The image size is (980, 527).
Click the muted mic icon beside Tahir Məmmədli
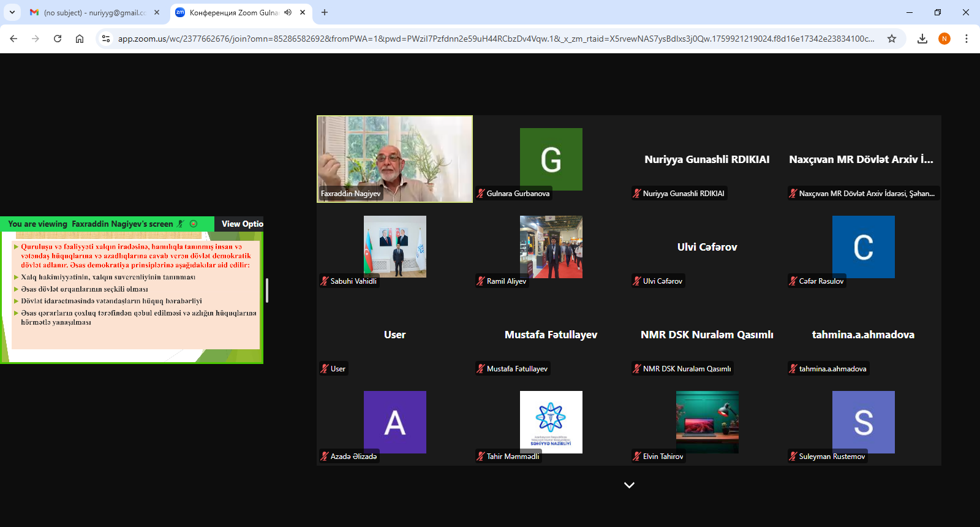pyautogui.click(x=481, y=457)
